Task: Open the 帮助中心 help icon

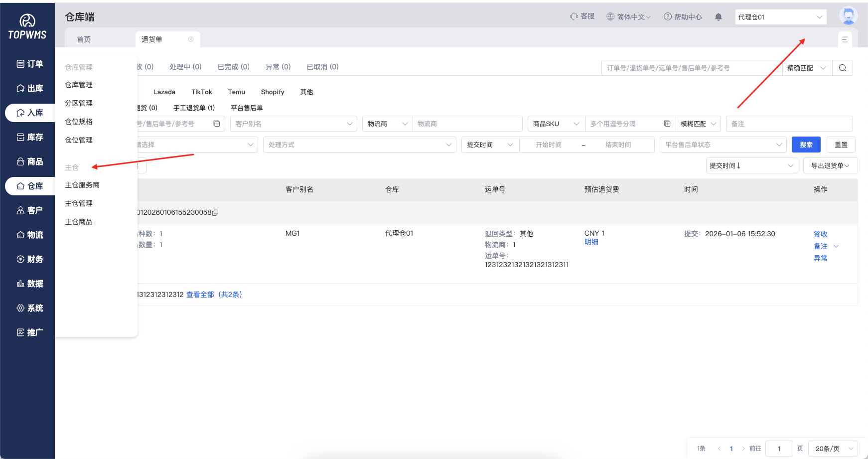Action: [668, 16]
